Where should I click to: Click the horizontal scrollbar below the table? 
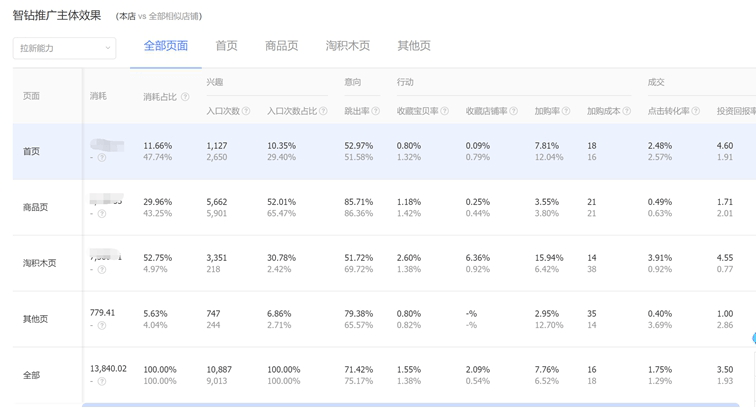[400, 405]
